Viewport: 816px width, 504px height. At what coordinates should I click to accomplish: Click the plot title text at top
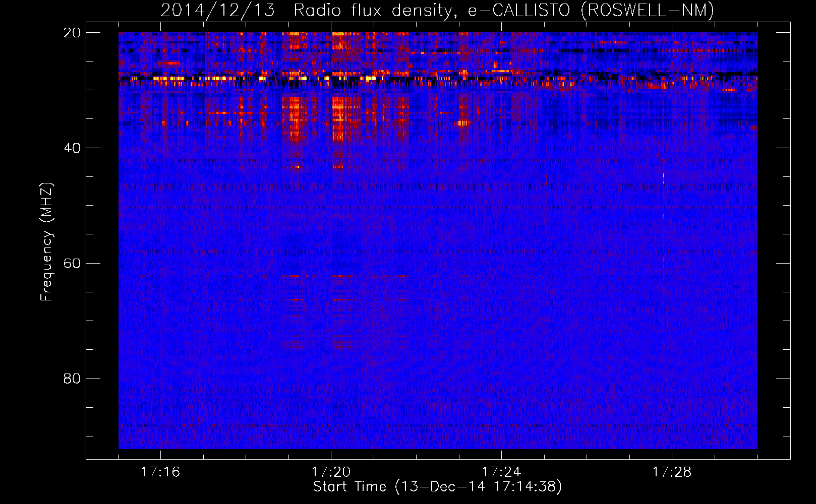pos(437,10)
